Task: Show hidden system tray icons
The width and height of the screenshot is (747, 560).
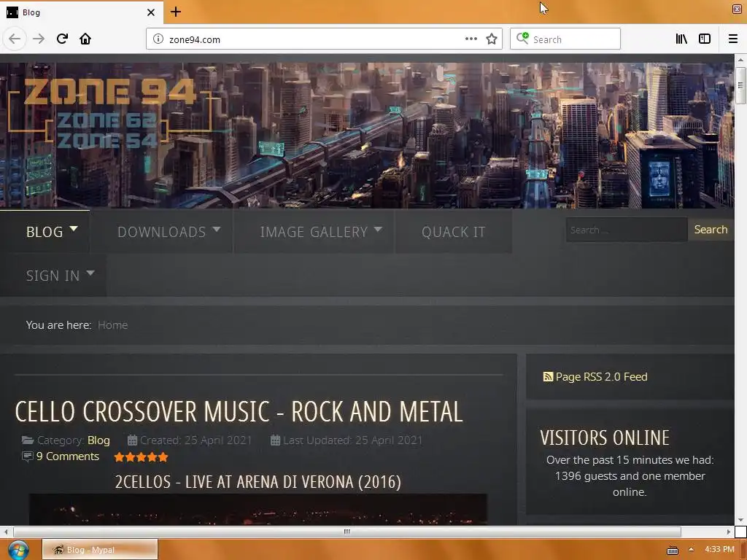Action: pos(691,550)
